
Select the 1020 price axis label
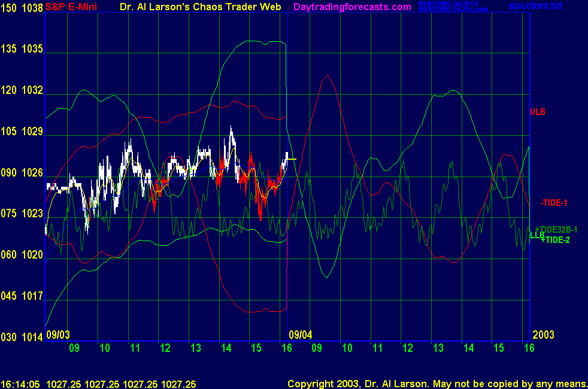tap(34, 255)
